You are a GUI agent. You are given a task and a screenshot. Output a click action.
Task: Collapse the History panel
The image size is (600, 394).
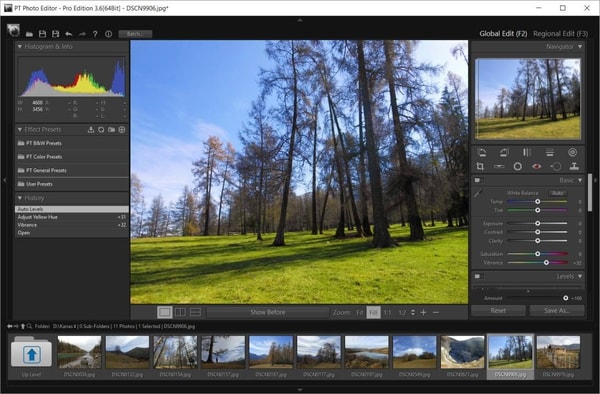[20, 198]
